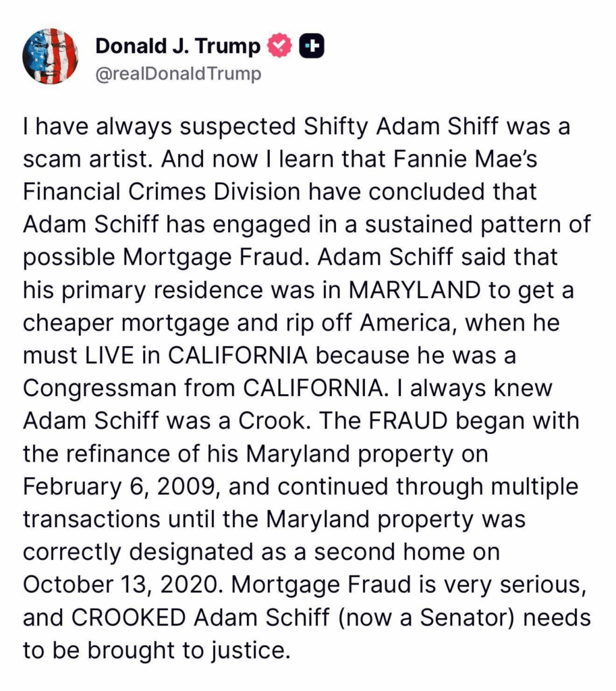Click the red verified checkmark badge
The image size is (616, 691).
[x=278, y=46]
